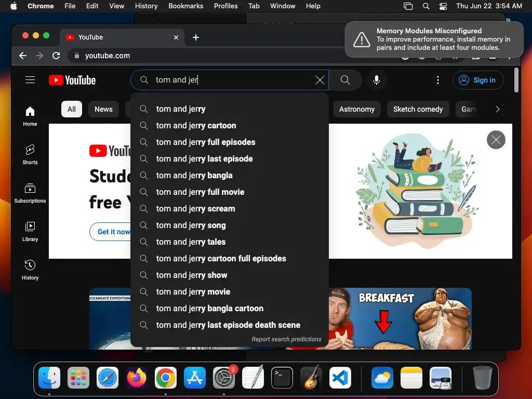Select 'tom and jerry bangla cartoon' suggestion

[230, 309]
